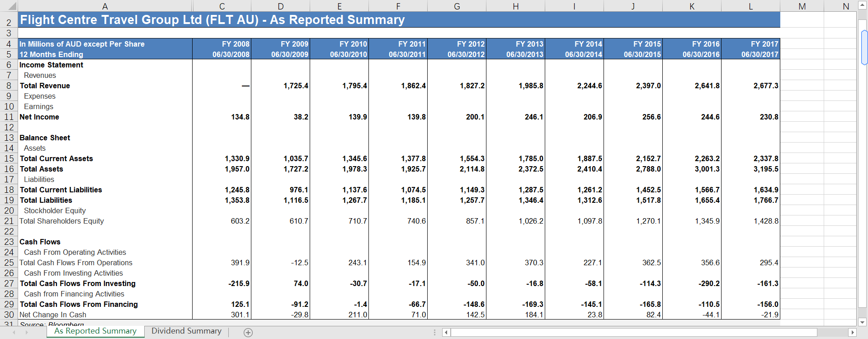Image resolution: width=868 pixels, height=339 pixels.
Task: Select column L header
Action: point(751,6)
